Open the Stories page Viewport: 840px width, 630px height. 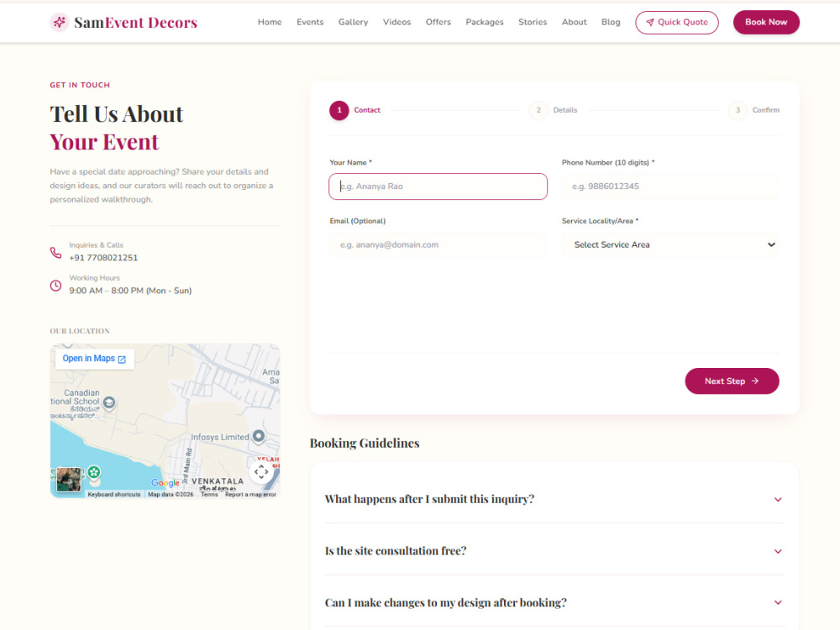tap(533, 22)
